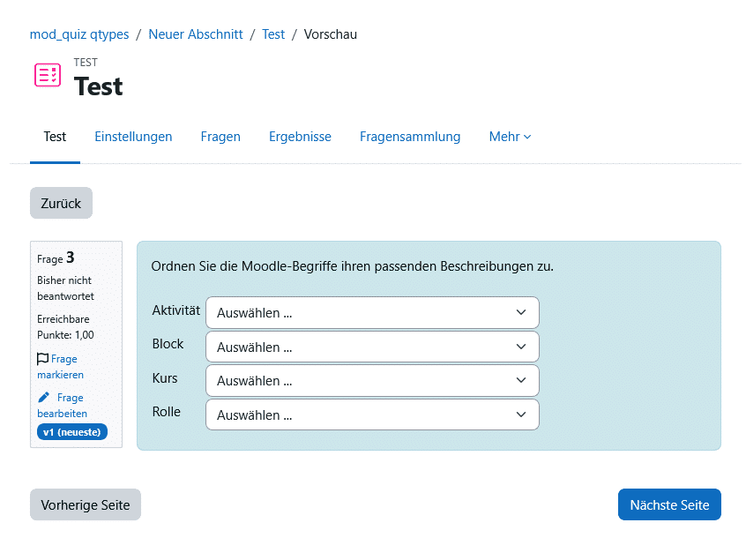Click the v1 (neueste) version badge
The height and width of the screenshot is (560, 746).
tap(72, 432)
